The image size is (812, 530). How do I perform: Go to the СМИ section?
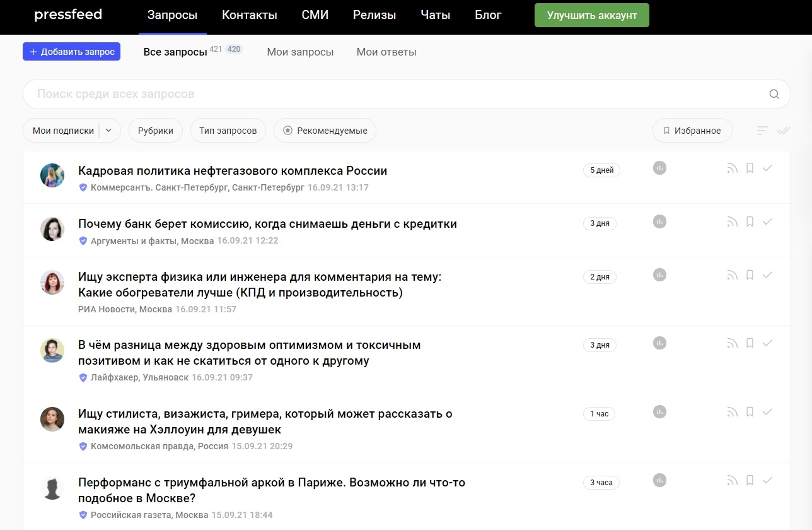click(x=315, y=15)
